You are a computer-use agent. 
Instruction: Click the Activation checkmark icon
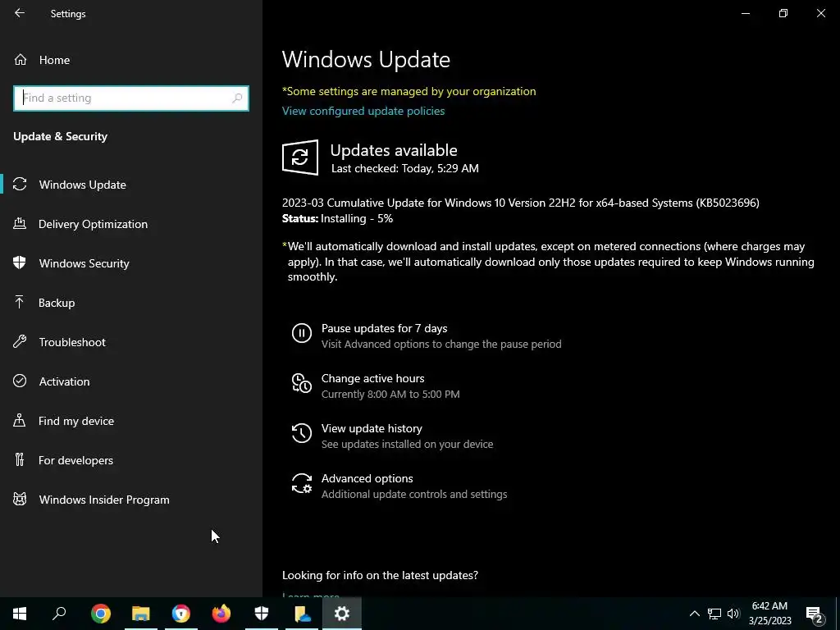click(x=20, y=381)
